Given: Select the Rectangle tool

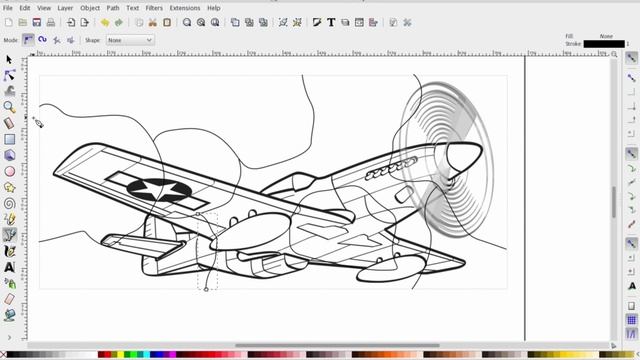Looking at the screenshot, I should click(x=9, y=139).
